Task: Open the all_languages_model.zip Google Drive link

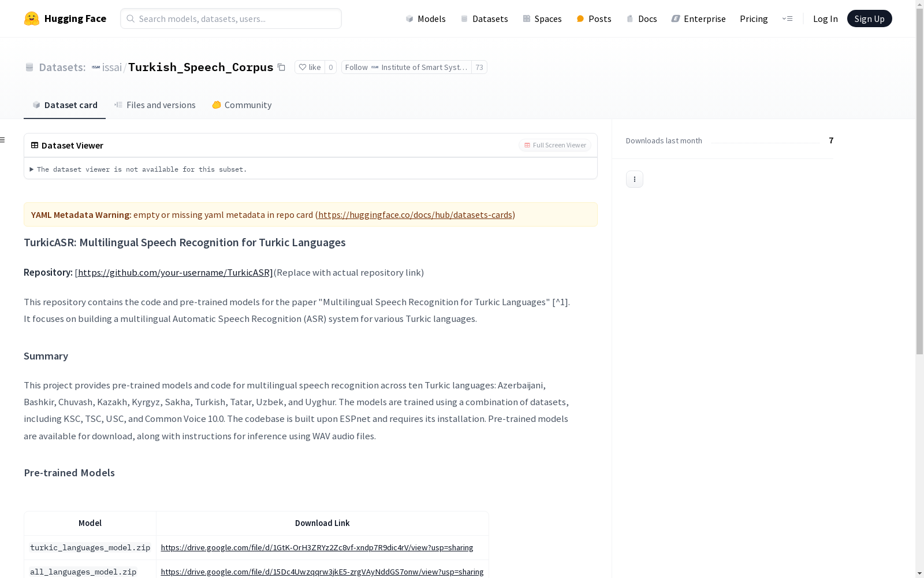Action: [x=322, y=572]
